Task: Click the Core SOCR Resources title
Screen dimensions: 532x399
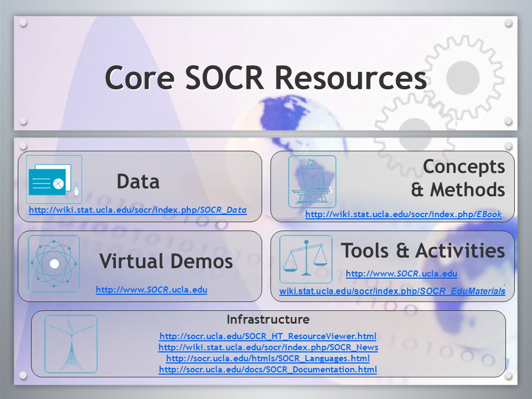Action: pyautogui.click(x=266, y=78)
